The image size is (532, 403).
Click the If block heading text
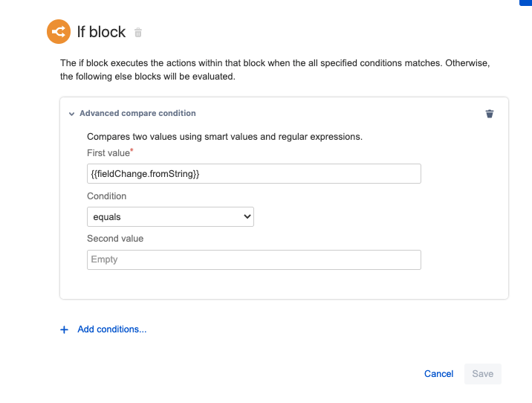coord(101,32)
